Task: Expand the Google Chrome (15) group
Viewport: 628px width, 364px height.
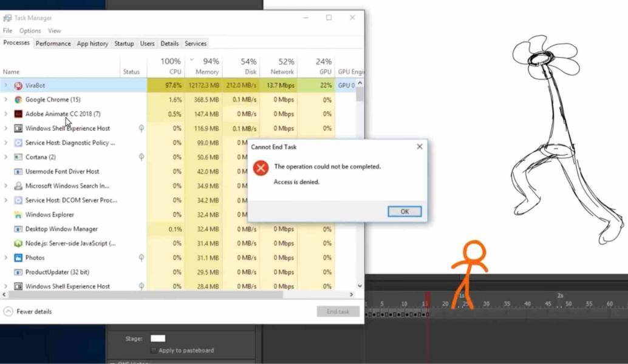Action: click(5, 99)
